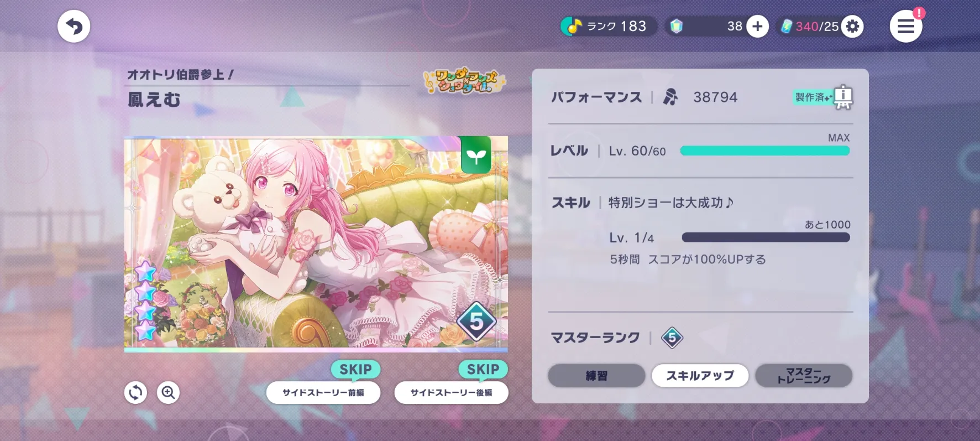Screen dimensions: 980x441
Task: Toggle SKIP for side story 後編
Action: click(x=483, y=369)
